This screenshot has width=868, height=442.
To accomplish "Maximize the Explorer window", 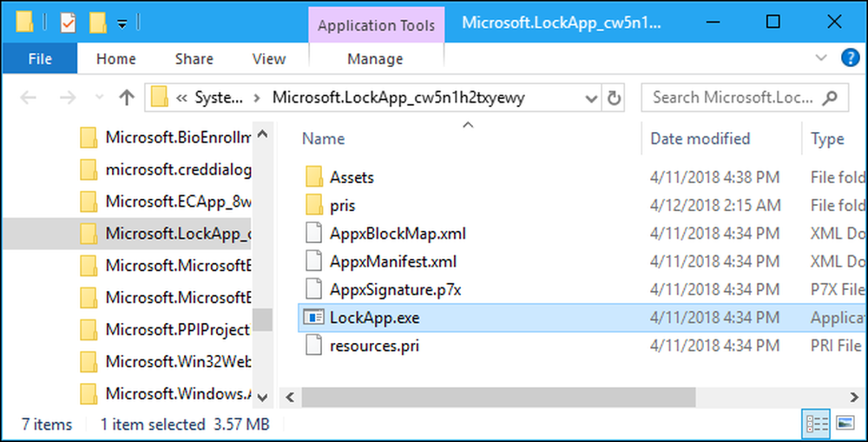I will tap(773, 23).
